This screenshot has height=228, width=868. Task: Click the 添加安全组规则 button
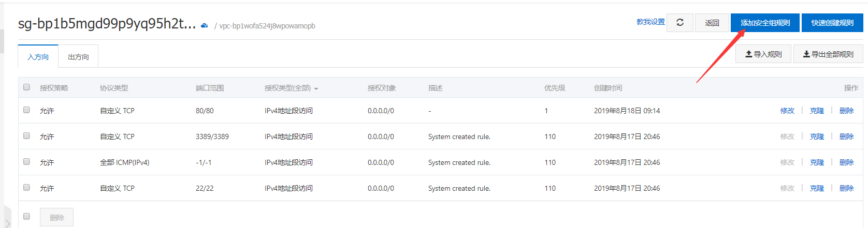pyautogui.click(x=765, y=23)
